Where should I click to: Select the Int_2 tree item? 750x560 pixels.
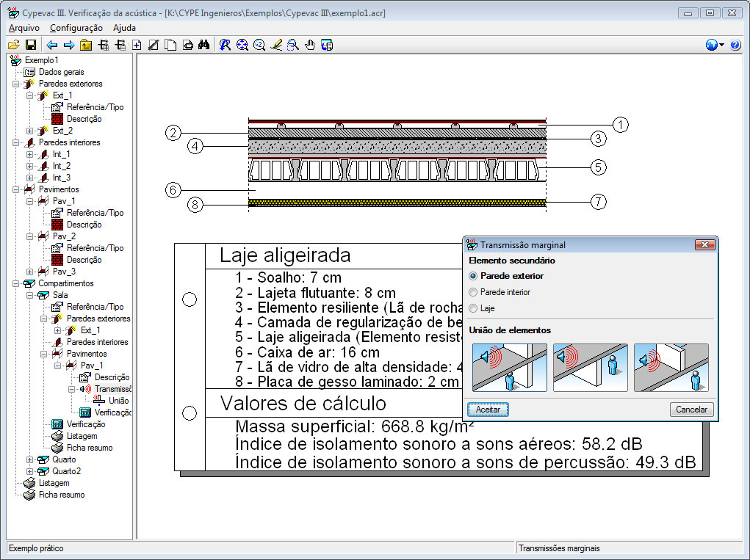pyautogui.click(x=61, y=167)
